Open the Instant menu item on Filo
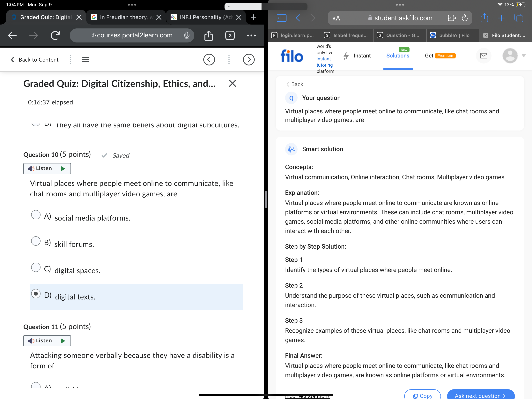Image resolution: width=532 pixels, height=399 pixels. click(357, 56)
